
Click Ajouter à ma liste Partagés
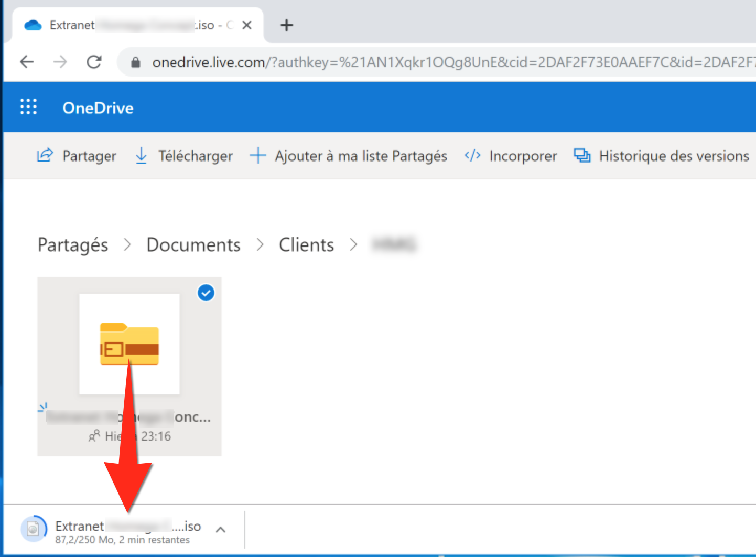pyautogui.click(x=361, y=156)
